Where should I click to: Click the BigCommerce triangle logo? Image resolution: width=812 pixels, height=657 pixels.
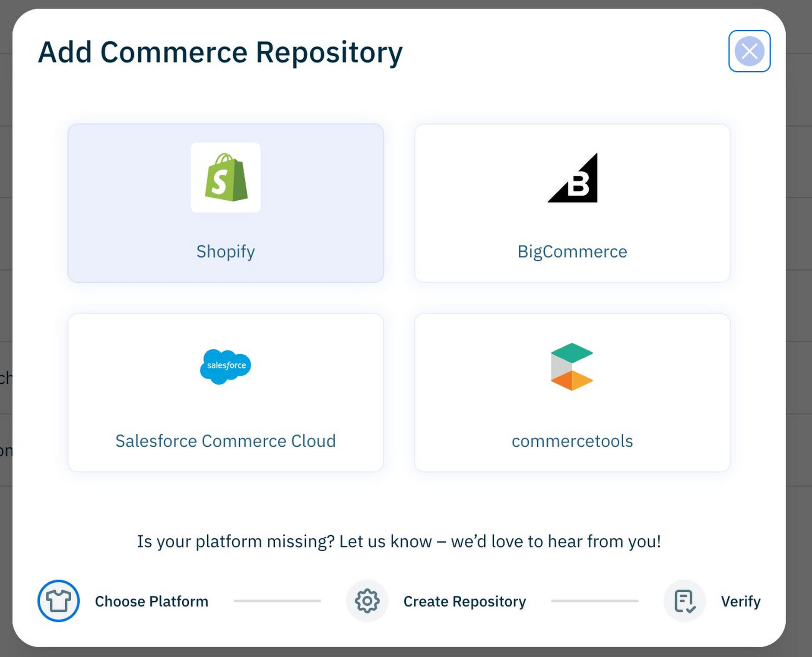pyautogui.click(x=573, y=178)
